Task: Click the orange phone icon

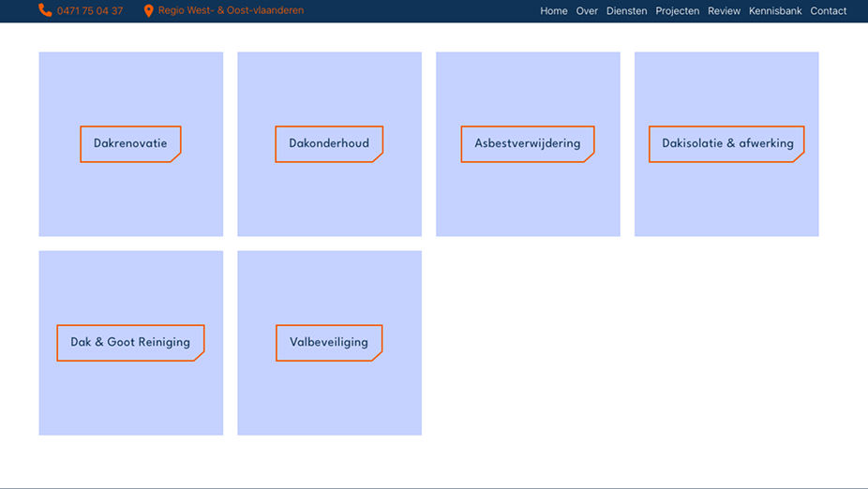Action: pyautogui.click(x=45, y=10)
